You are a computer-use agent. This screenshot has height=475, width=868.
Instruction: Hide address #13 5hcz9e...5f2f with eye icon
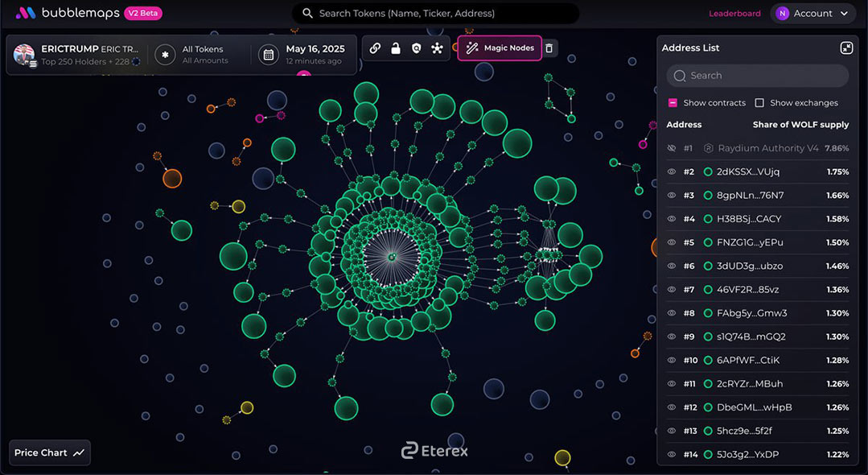672,431
